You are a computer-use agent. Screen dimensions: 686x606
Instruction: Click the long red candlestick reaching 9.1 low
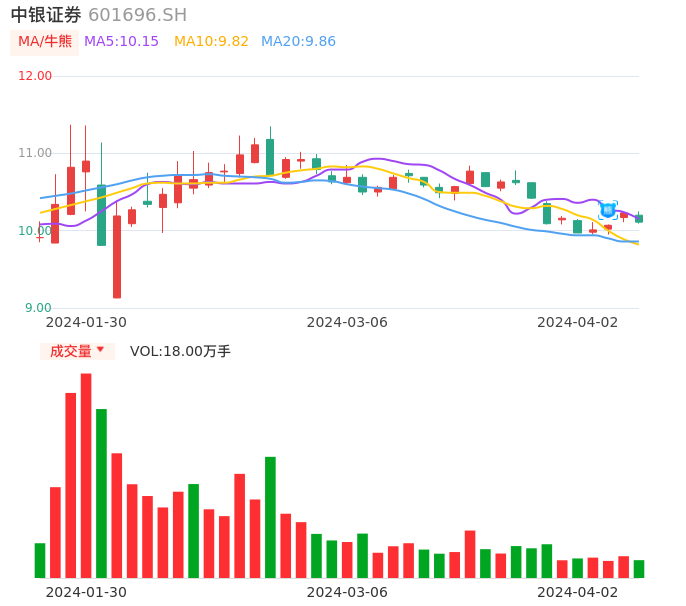[x=117, y=256]
